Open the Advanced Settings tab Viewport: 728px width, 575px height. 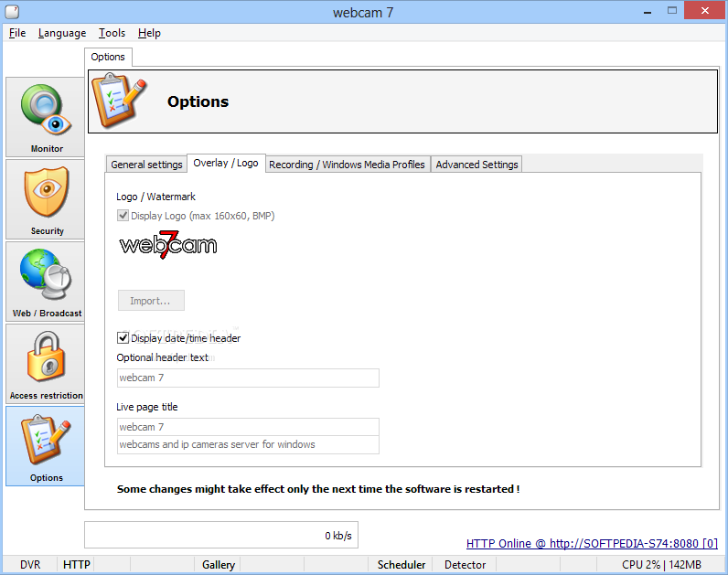pyautogui.click(x=476, y=165)
